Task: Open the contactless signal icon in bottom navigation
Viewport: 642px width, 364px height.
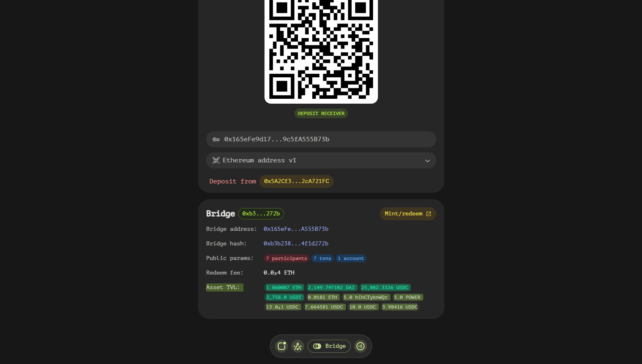Action: [360, 346]
